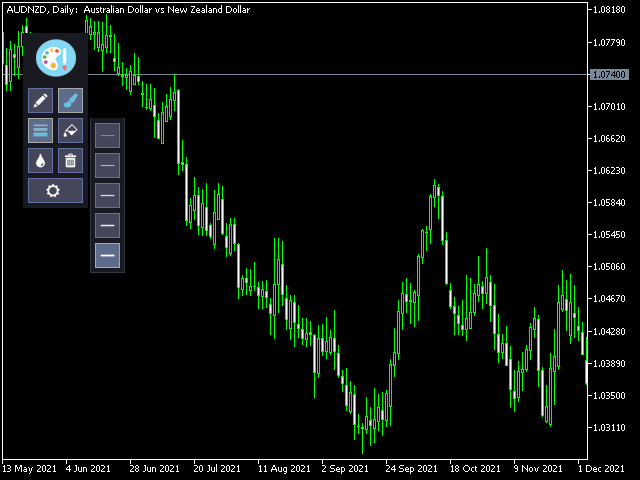Select the Brush drawing tool

coord(71,100)
